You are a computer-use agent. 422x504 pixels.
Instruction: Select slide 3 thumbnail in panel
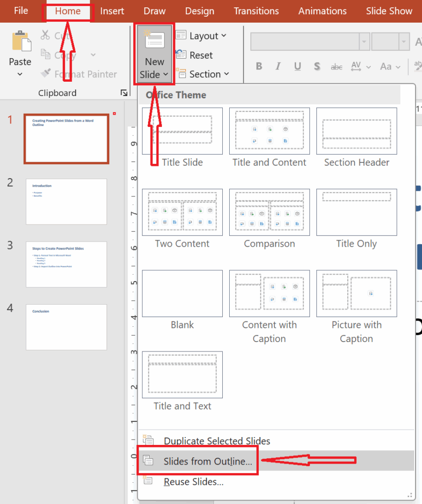pyautogui.click(x=66, y=264)
